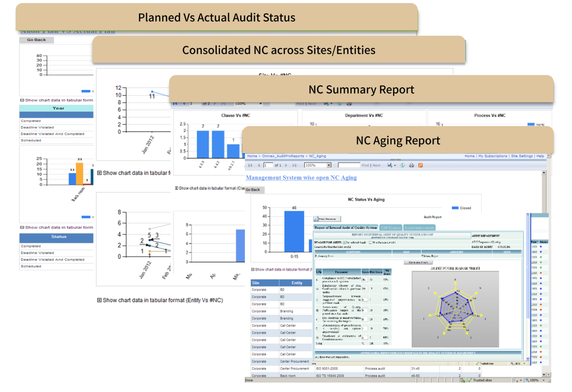Viewport: 572px width, 392px height.
Task: Go to next page using arrow icon
Action: tap(286, 165)
